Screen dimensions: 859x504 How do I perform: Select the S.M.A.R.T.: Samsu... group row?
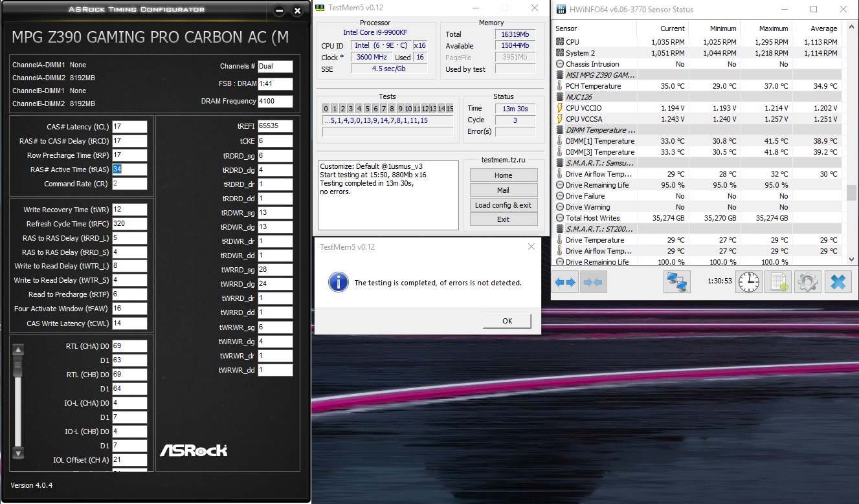[698, 163]
